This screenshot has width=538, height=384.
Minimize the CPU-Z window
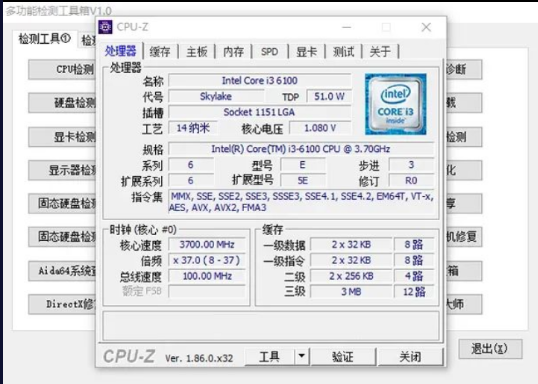347,27
